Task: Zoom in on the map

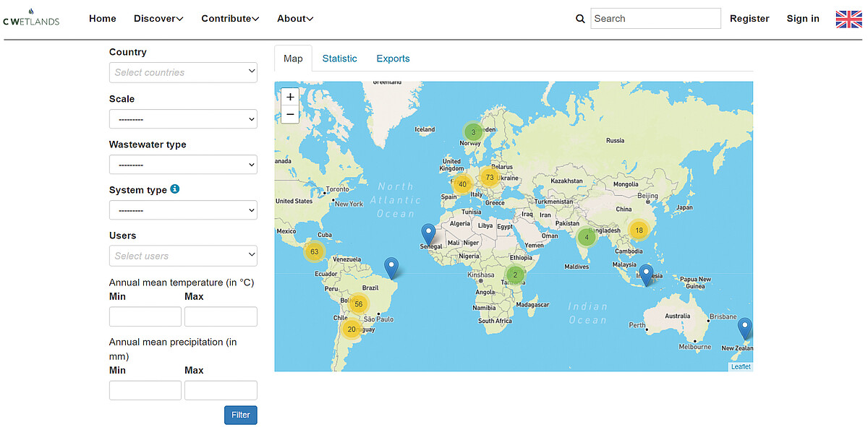Action: click(290, 97)
